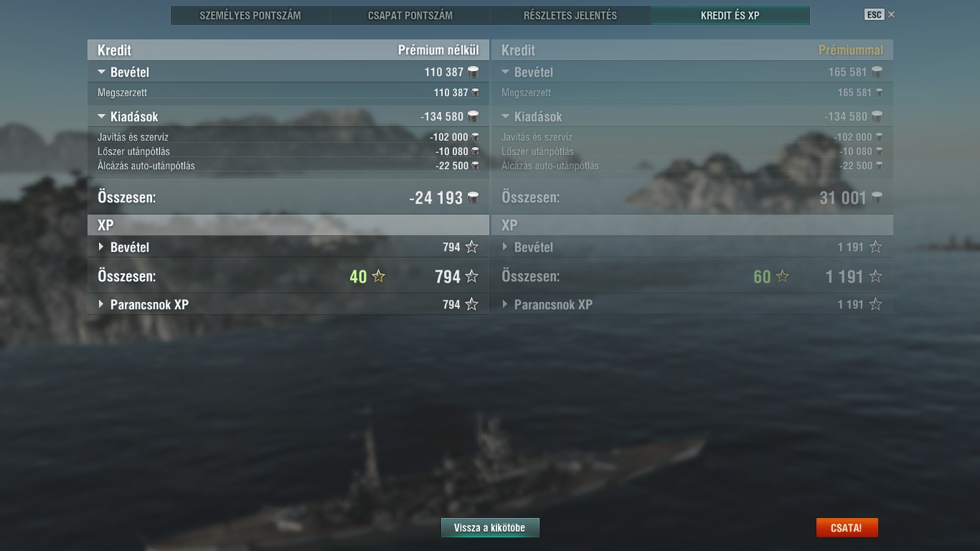The image size is (980, 551).
Task: Click the ESC key icon at top right
Action: click(x=874, y=14)
